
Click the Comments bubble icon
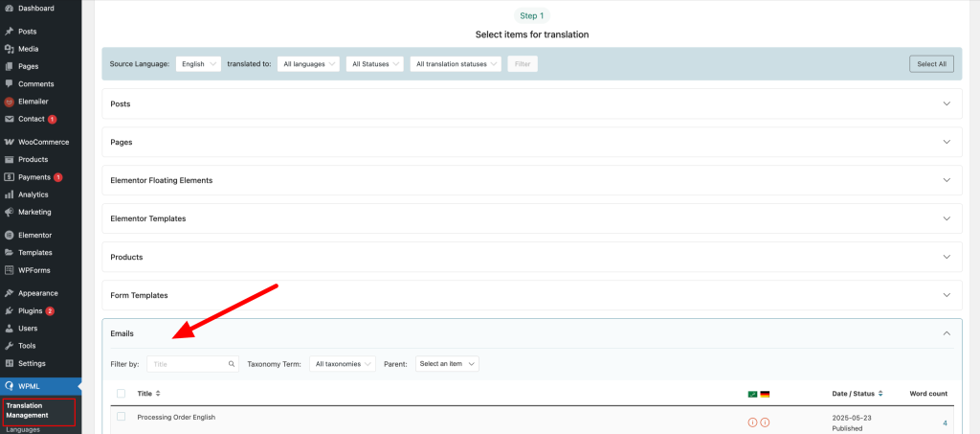coord(9,83)
